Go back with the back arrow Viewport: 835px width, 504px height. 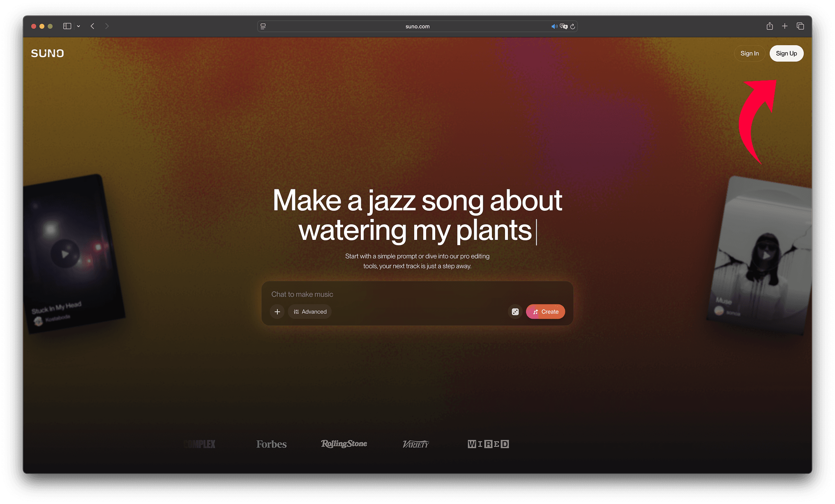tap(92, 26)
